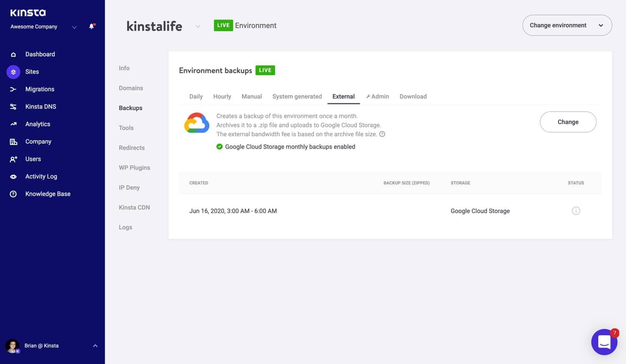The height and width of the screenshot is (364, 626).
Task: Click the notifications bell icon
Action: [x=92, y=27]
